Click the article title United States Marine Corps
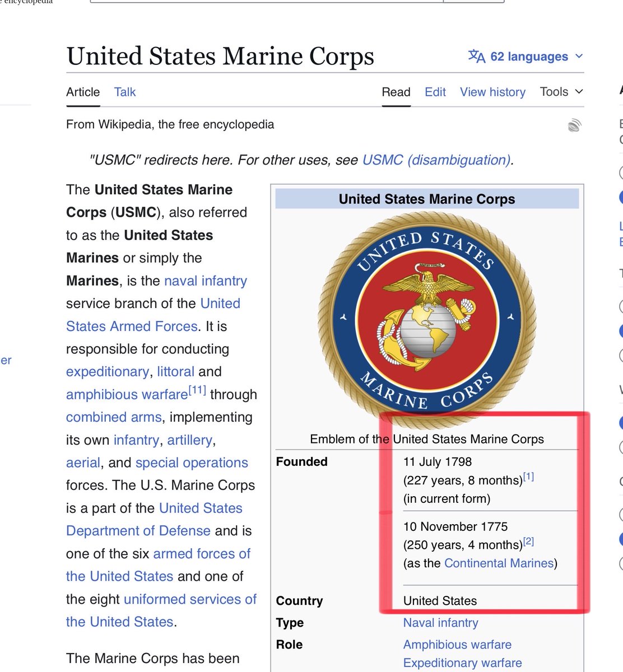The height and width of the screenshot is (672, 623). pos(220,57)
